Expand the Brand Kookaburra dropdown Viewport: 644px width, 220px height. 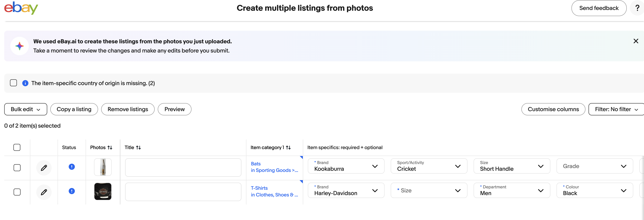click(346, 166)
